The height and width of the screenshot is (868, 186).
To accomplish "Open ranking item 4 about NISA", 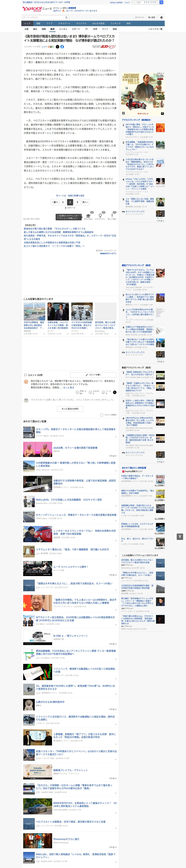I will click(x=140, y=184).
